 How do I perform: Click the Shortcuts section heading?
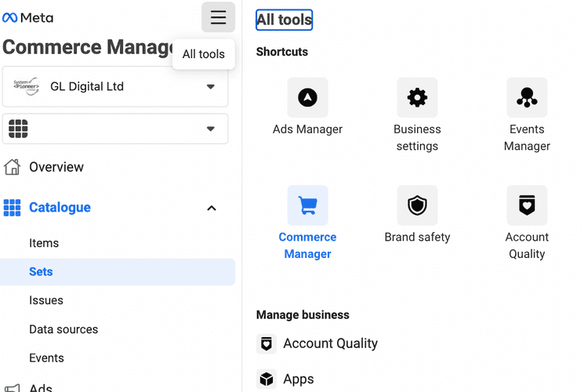(x=282, y=52)
